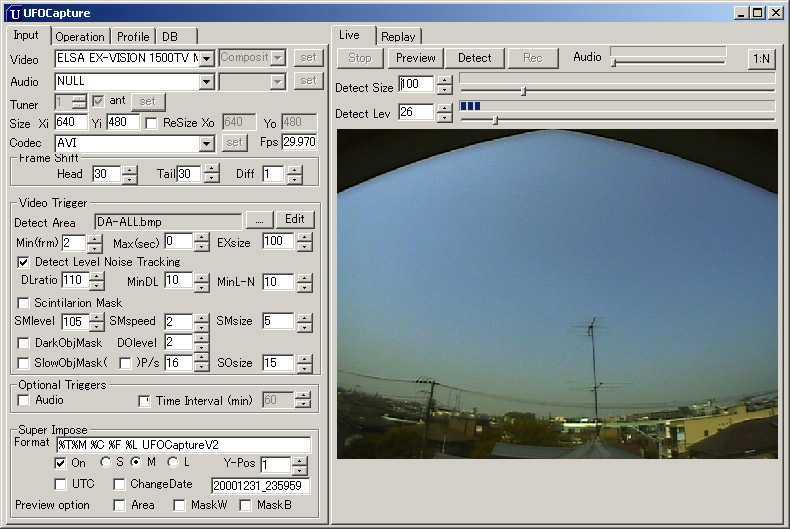Viewport: 790px width, 529px height.
Task: Open the Composite input dropdown
Action: tap(278, 58)
